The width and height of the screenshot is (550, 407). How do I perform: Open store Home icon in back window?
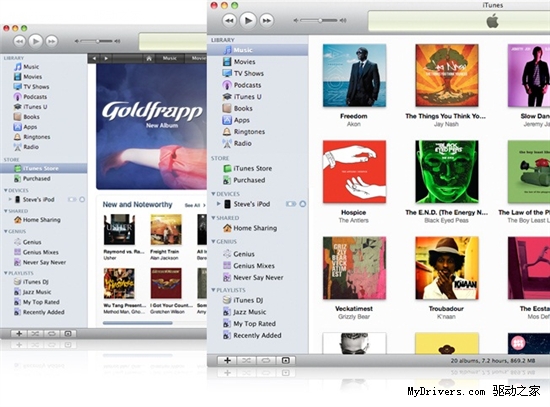pyautogui.click(x=149, y=58)
